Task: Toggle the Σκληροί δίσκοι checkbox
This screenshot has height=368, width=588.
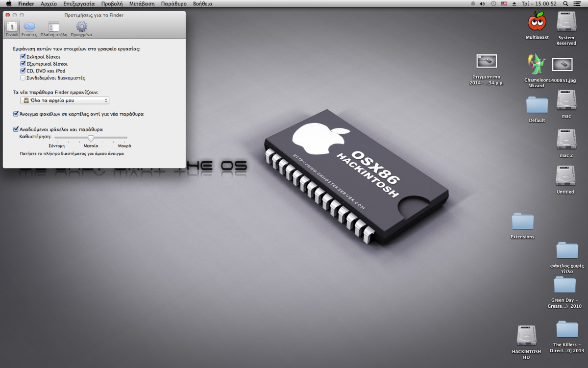Action: [23, 57]
